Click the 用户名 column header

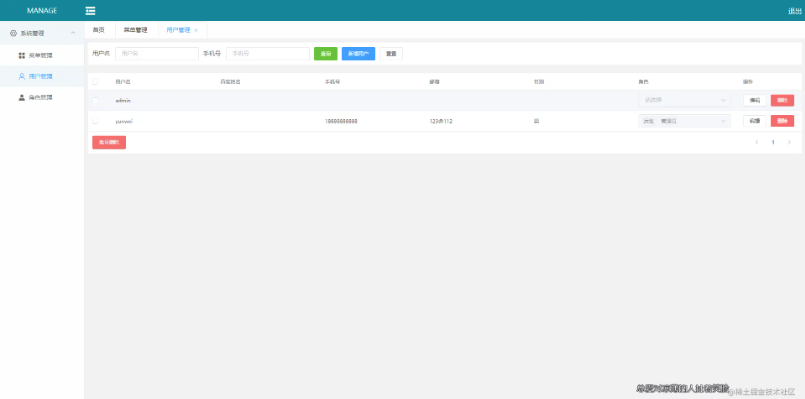coord(123,81)
